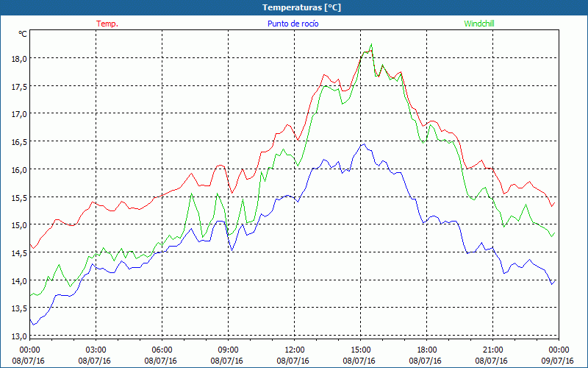This screenshot has height=368, width=588.
Task: Click the 15,5 y-axis value
Action: [x=20, y=197]
